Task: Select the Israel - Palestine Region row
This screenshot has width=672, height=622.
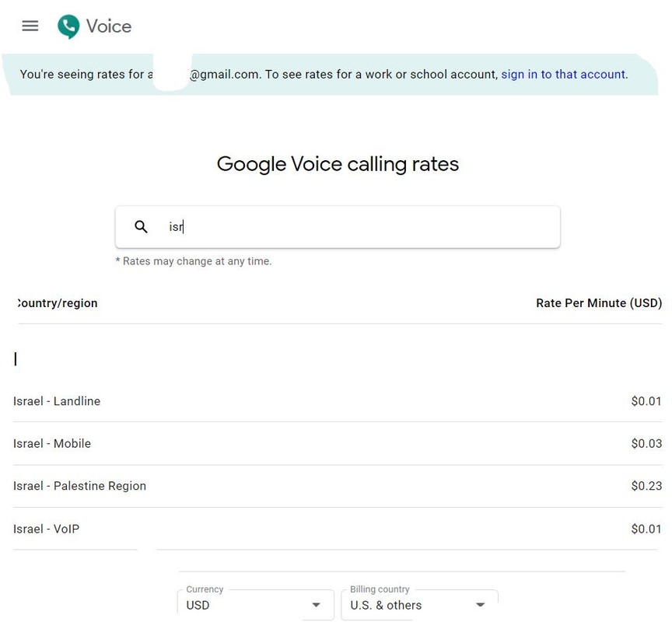Action: [338, 486]
